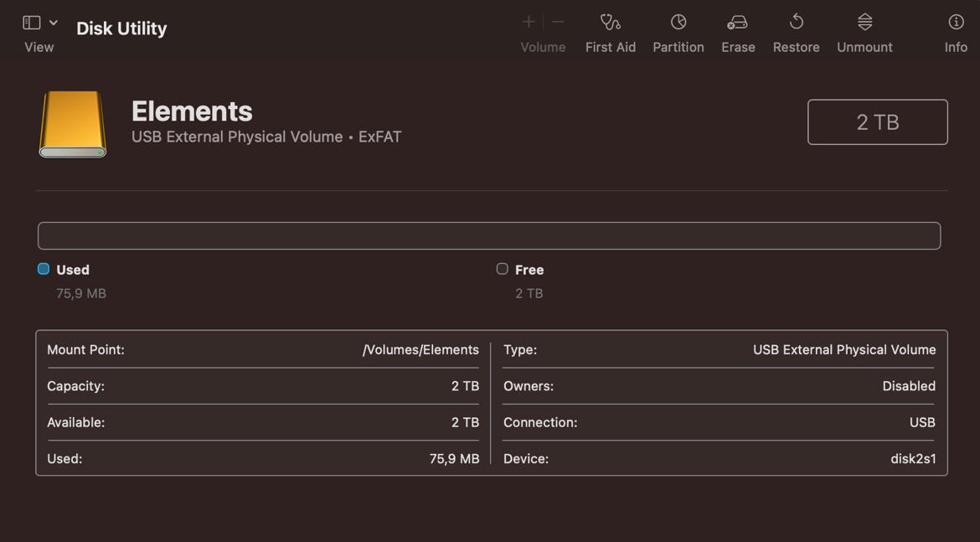The width and height of the screenshot is (980, 542).
Task: Select the Erase drive icon
Action: click(x=737, y=23)
